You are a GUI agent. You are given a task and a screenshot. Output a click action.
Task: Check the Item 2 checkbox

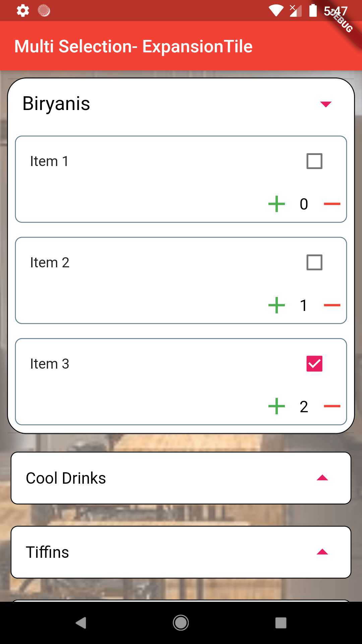point(314,263)
